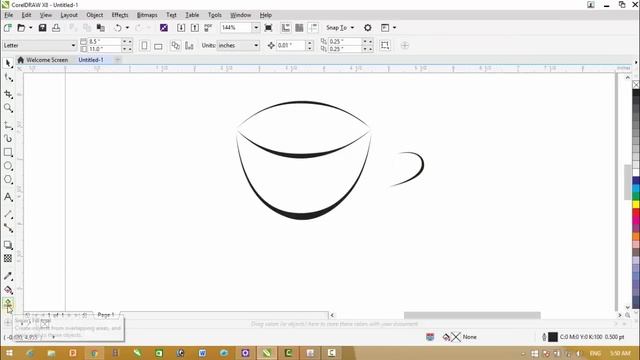This screenshot has height=360, width=640.
Task: Open the Layout menu
Action: pyautogui.click(x=69, y=15)
